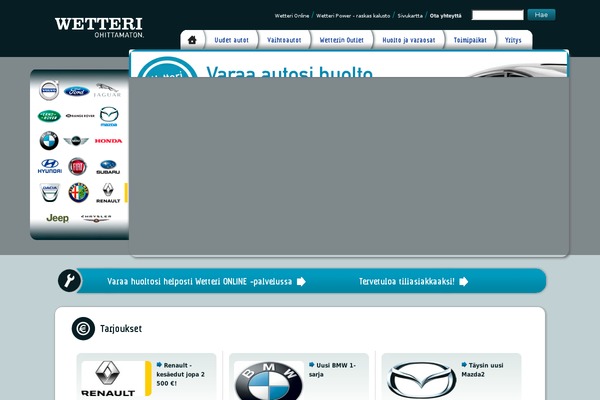Select the Fiat brand logo
Image resolution: width=600 pixels, height=400 pixels.
(78, 167)
